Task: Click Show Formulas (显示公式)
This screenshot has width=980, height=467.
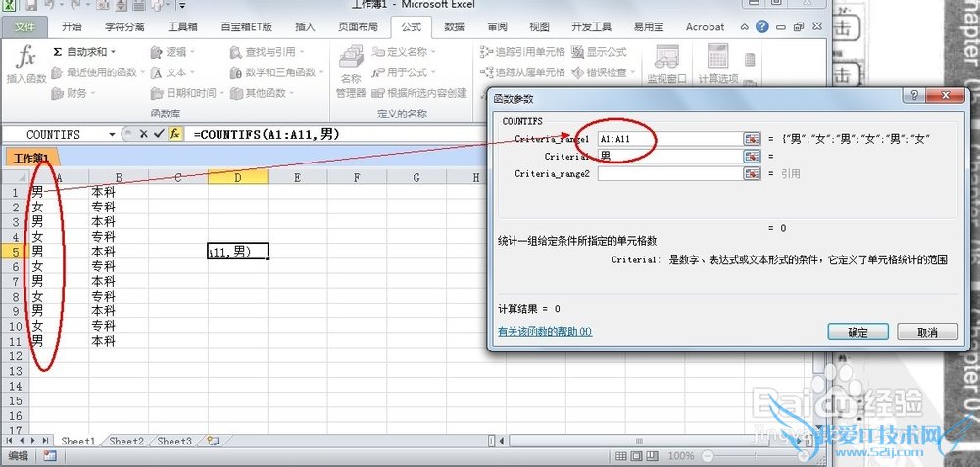Action: click(600, 52)
